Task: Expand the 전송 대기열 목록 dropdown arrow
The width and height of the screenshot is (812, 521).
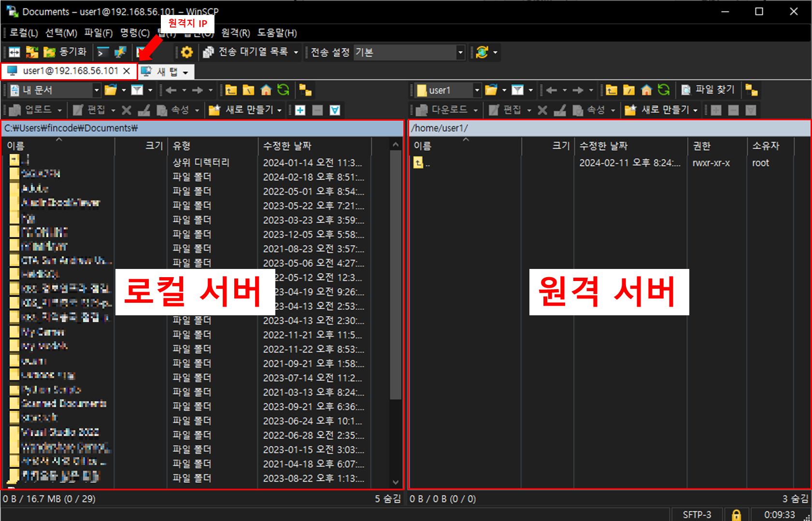Action: click(x=296, y=52)
